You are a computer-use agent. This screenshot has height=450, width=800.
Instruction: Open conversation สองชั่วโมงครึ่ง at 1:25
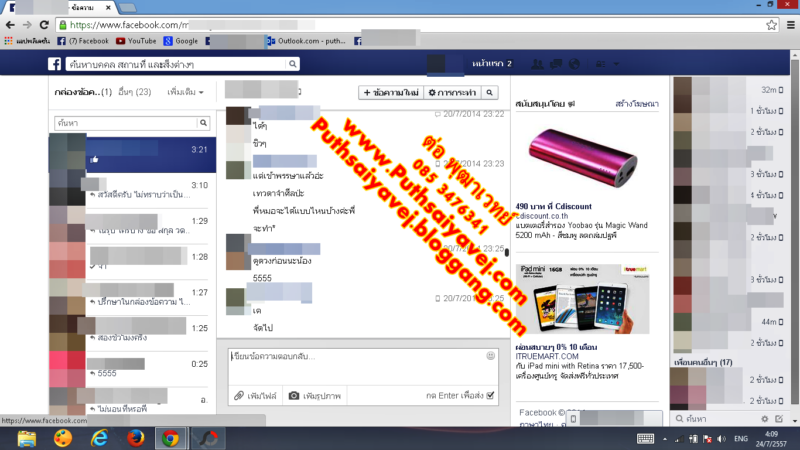click(133, 333)
